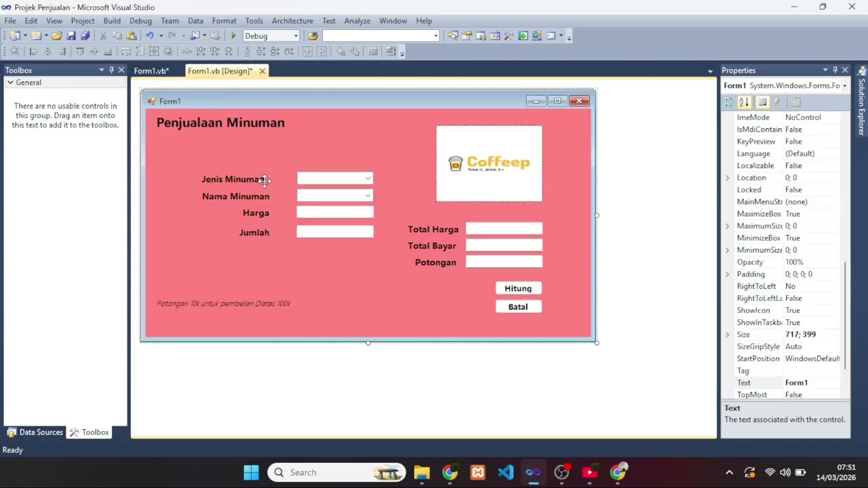Viewport: 868px width, 488px height.
Task: Switch to the Data Sources tab
Action: click(x=35, y=432)
